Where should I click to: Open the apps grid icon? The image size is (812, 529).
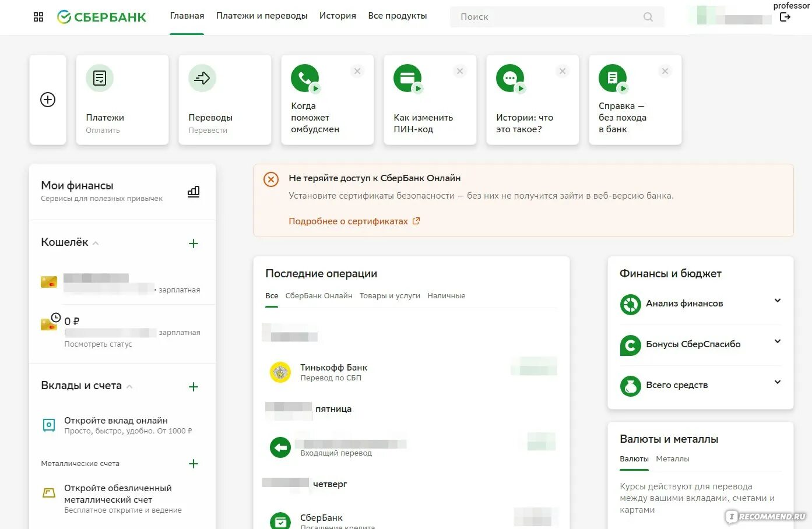(38, 17)
